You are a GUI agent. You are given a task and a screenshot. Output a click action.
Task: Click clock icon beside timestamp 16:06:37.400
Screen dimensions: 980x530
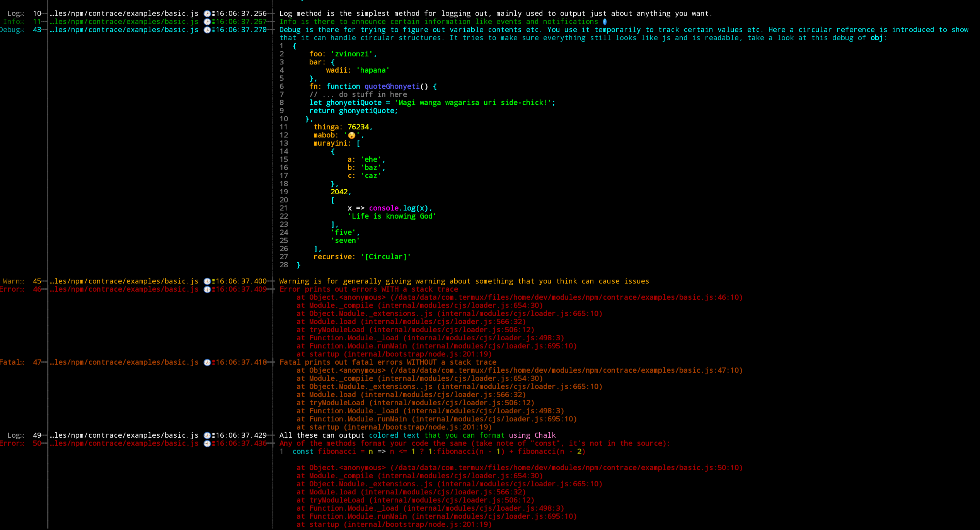pyautogui.click(x=207, y=281)
